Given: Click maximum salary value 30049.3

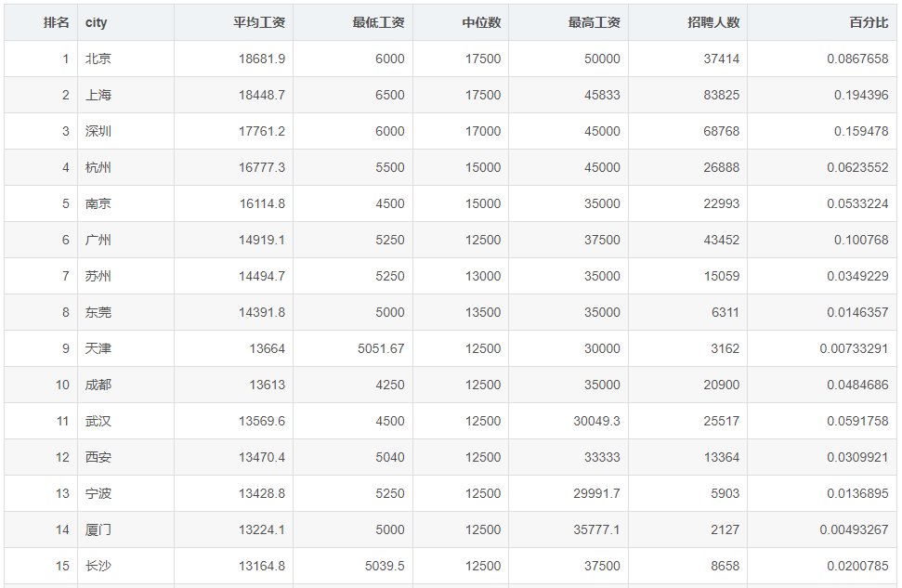Looking at the screenshot, I should click(596, 421).
